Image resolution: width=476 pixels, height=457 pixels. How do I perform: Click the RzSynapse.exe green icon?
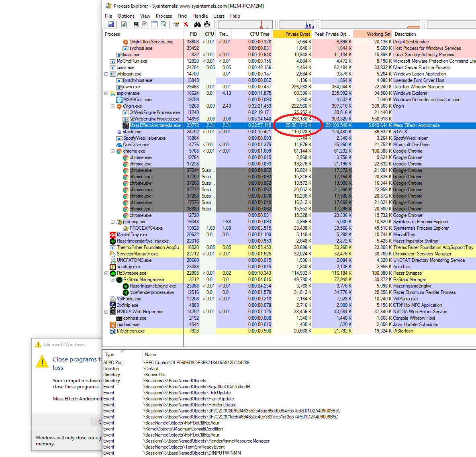click(113, 273)
